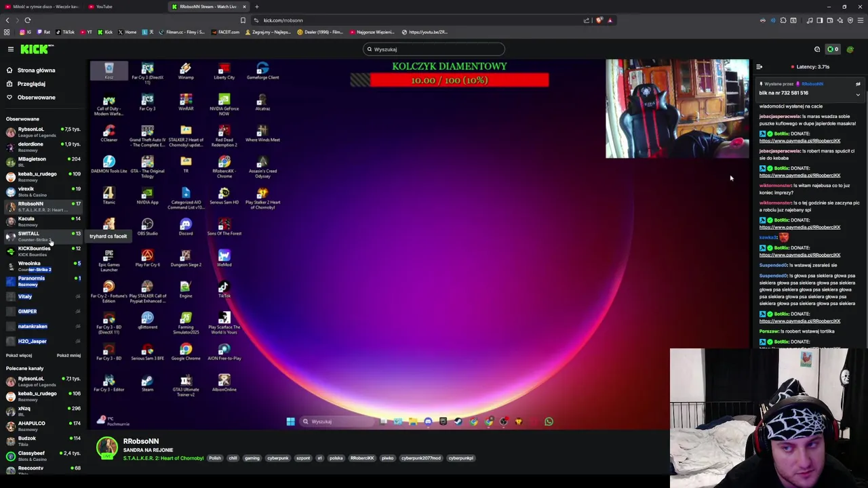Image resolution: width=868 pixels, height=488 pixels.
Task: Click Gameforge Client icon on streamed desktop
Action: (x=262, y=71)
